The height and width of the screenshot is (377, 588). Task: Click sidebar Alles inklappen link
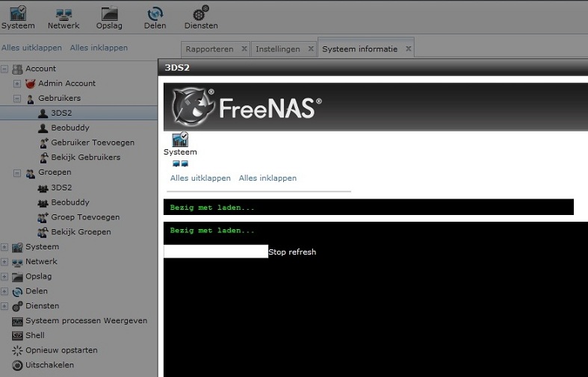(x=99, y=48)
